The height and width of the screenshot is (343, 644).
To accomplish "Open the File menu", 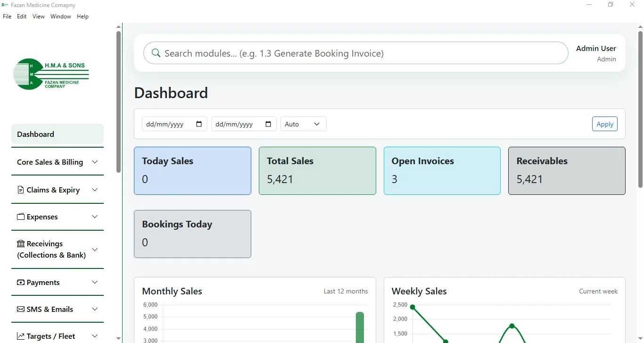I will pos(7,17).
